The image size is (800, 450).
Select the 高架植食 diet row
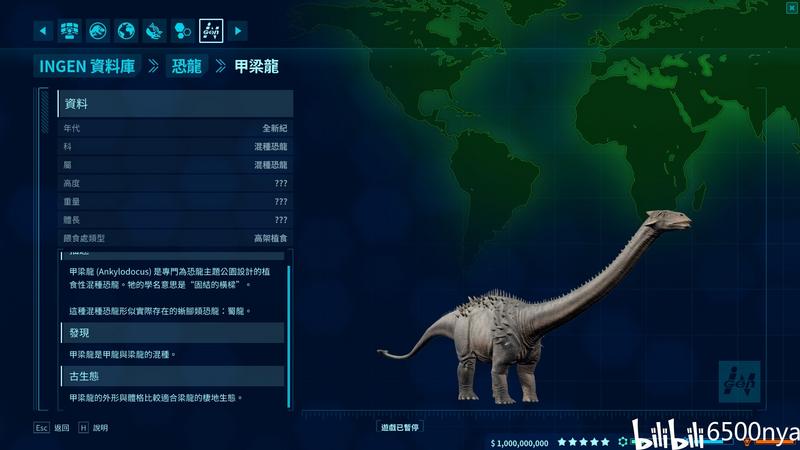(x=176, y=238)
